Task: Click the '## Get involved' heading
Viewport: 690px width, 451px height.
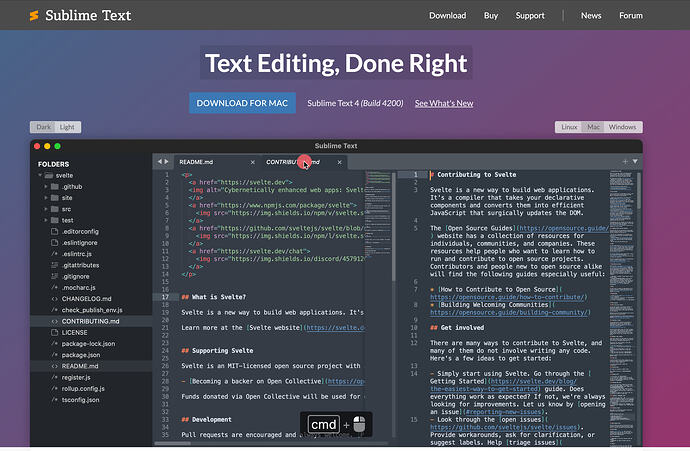Action: coord(457,328)
